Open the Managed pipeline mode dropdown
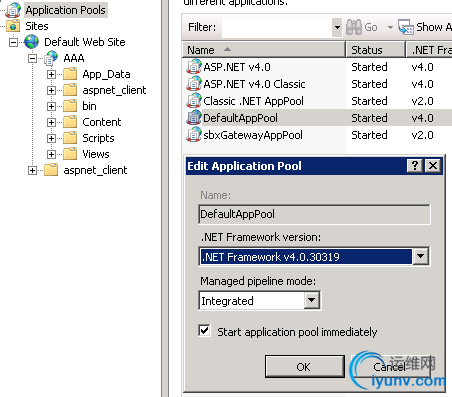452x397 pixels. coord(312,300)
